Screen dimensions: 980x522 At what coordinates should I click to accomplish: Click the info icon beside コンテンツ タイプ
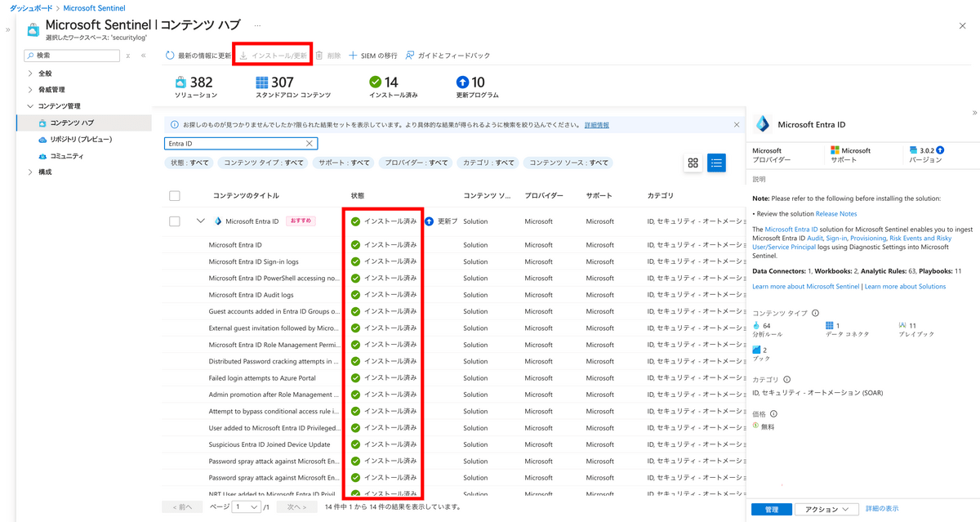pyautogui.click(x=815, y=313)
